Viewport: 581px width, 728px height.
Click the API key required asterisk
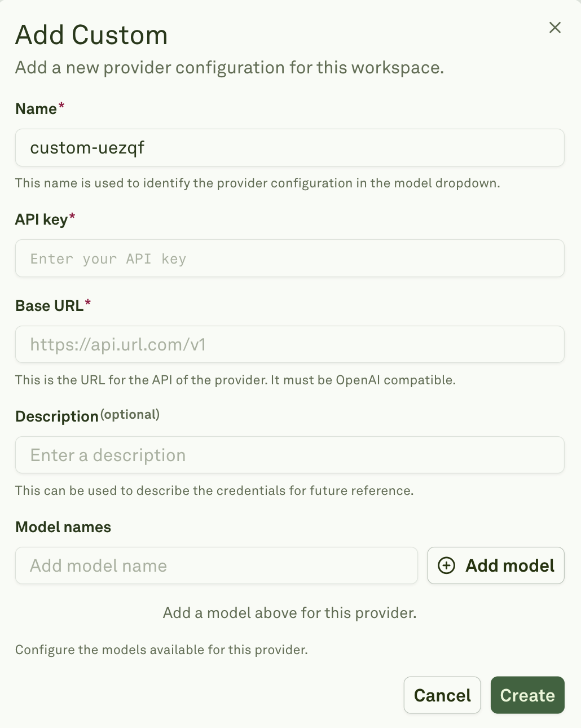(73, 217)
